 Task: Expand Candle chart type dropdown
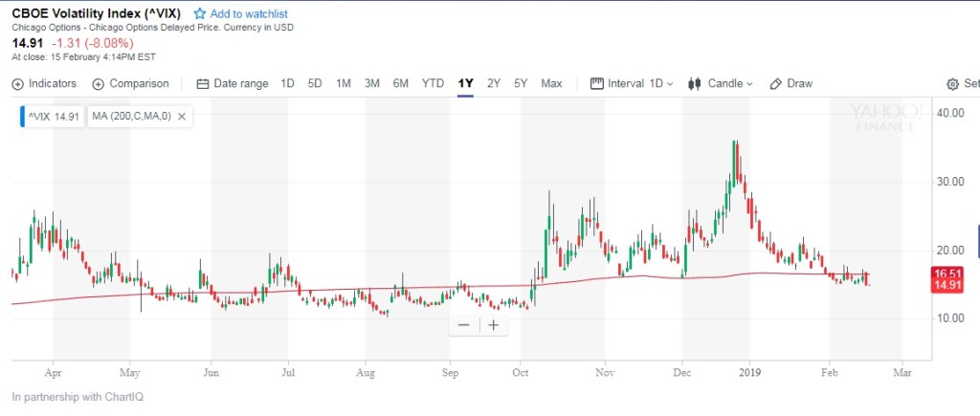tap(720, 84)
